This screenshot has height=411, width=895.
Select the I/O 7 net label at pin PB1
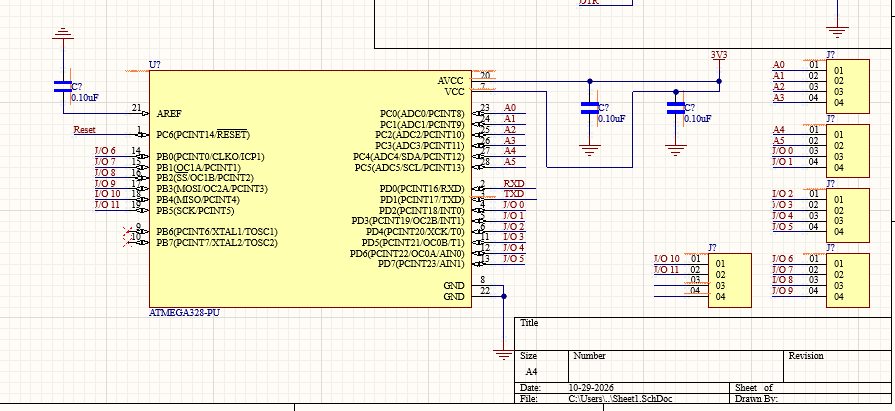pos(105,162)
